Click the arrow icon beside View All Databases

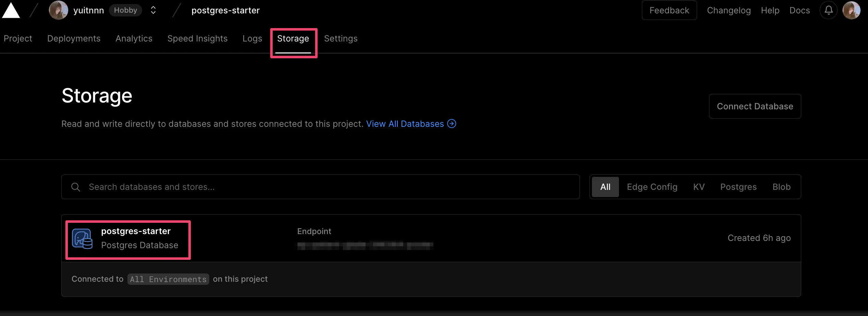(x=452, y=124)
